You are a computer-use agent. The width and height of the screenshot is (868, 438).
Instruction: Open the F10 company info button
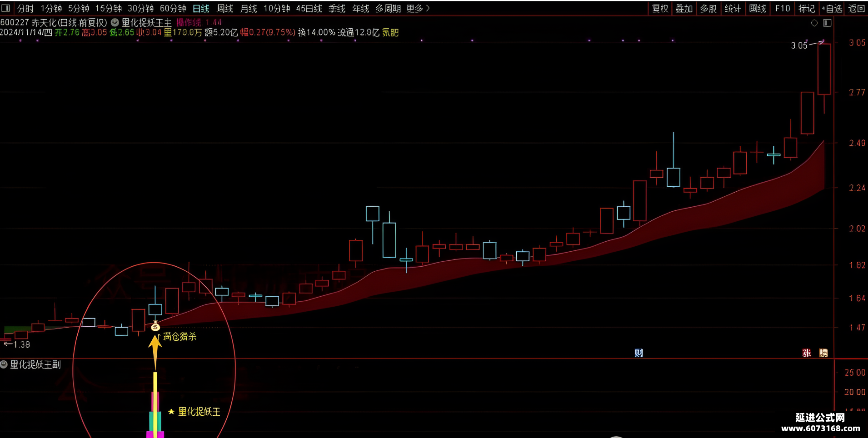783,9
